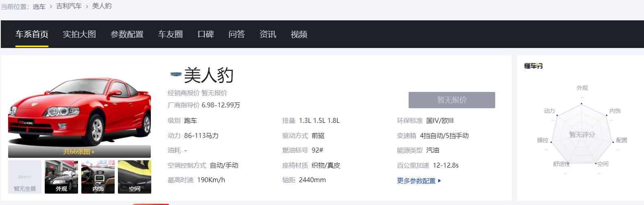Click the Geely brand logo icon
The image size is (644, 205).
[175, 74]
